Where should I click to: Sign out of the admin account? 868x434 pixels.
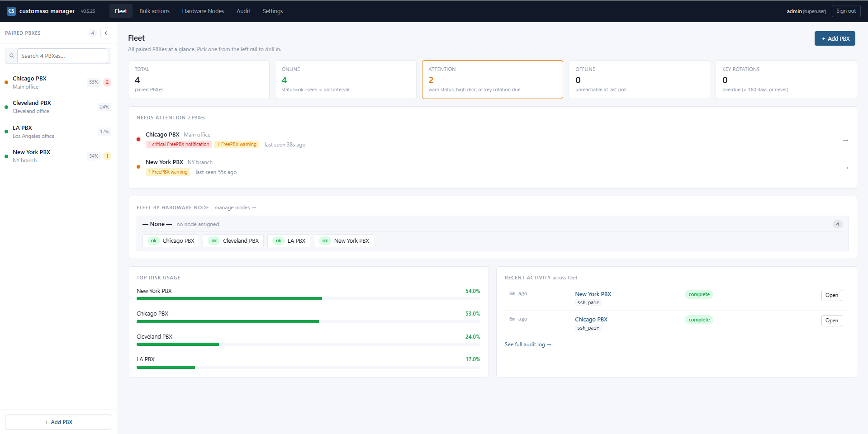[x=846, y=11]
